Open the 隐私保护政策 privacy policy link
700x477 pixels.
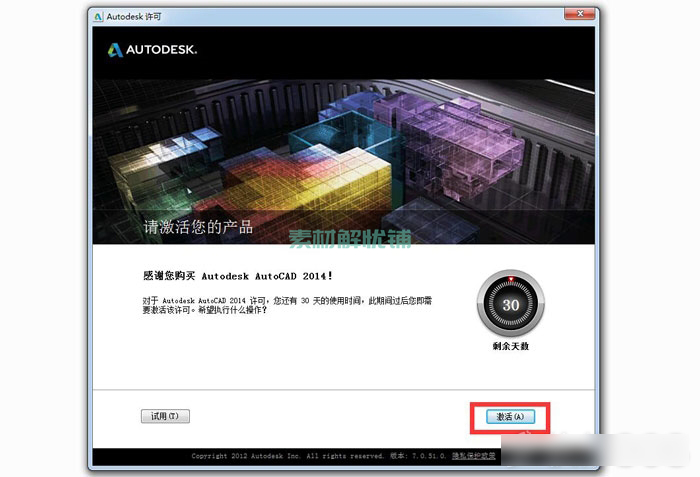pos(474,456)
